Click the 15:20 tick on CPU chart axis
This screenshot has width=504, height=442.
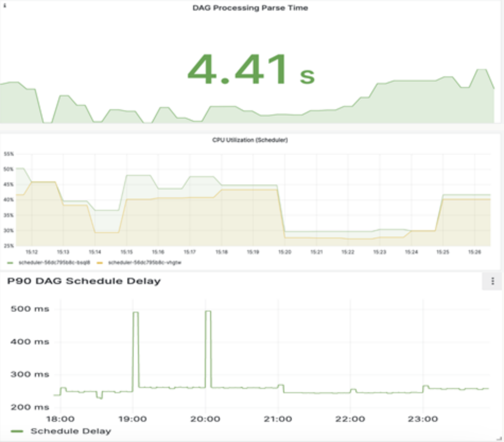point(285,252)
